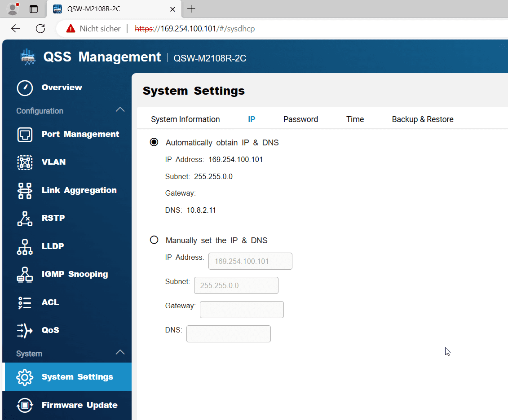Image resolution: width=508 pixels, height=420 pixels.
Task: Click the RSTP topology icon
Action: click(25, 219)
